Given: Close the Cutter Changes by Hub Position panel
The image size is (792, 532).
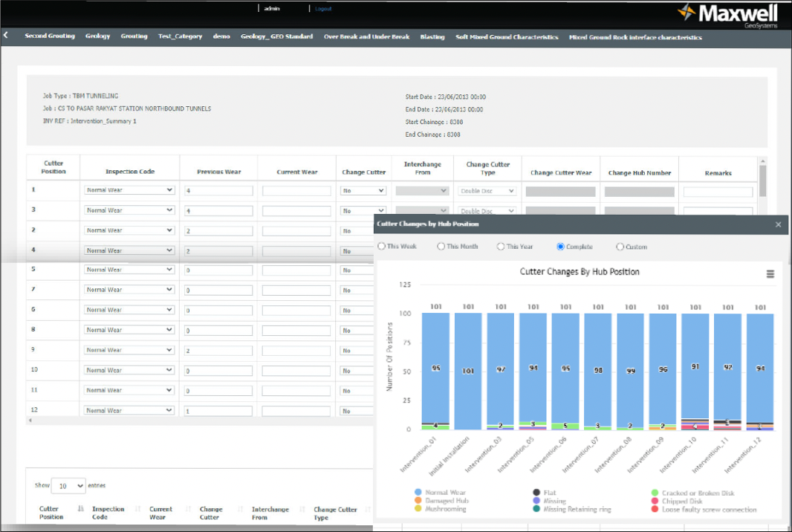Looking at the screenshot, I should pyautogui.click(x=778, y=224).
